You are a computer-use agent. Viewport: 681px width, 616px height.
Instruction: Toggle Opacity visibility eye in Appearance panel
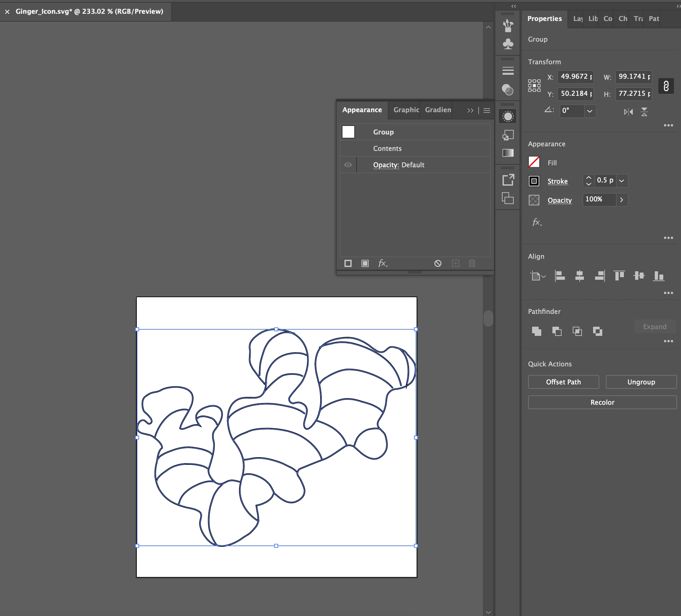[x=348, y=165]
